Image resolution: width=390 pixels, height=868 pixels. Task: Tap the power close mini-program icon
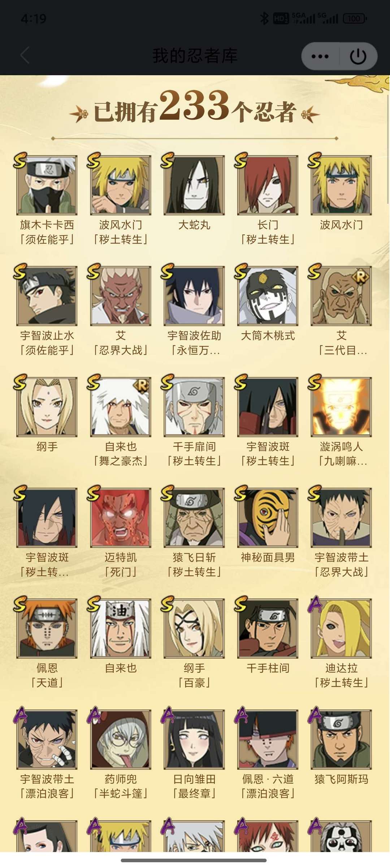coord(358,56)
